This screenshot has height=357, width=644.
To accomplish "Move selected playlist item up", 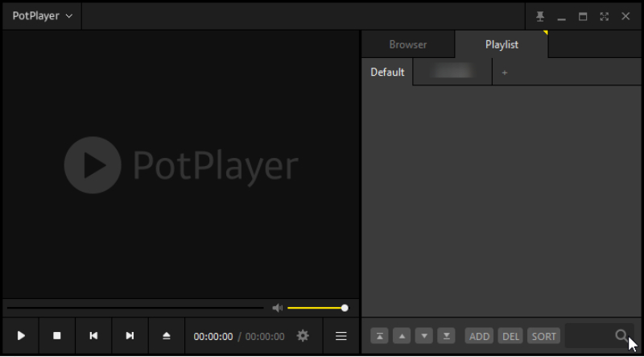I will [x=402, y=336].
